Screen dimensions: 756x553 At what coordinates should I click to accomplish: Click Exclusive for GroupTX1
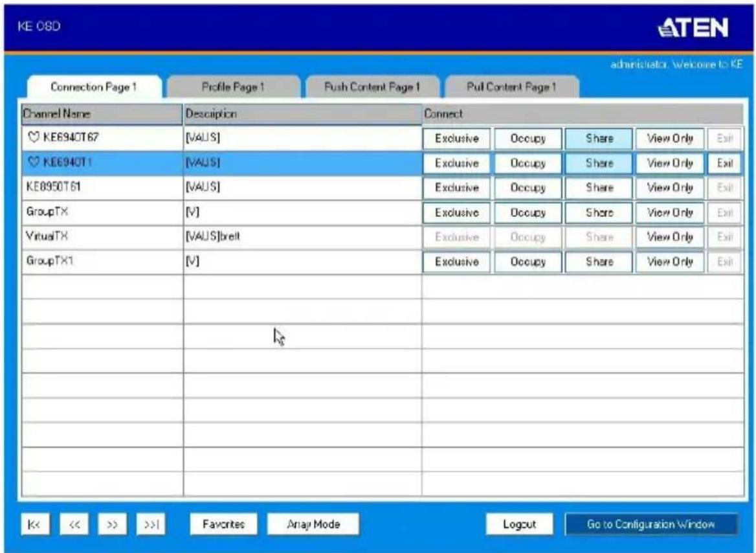pos(456,262)
